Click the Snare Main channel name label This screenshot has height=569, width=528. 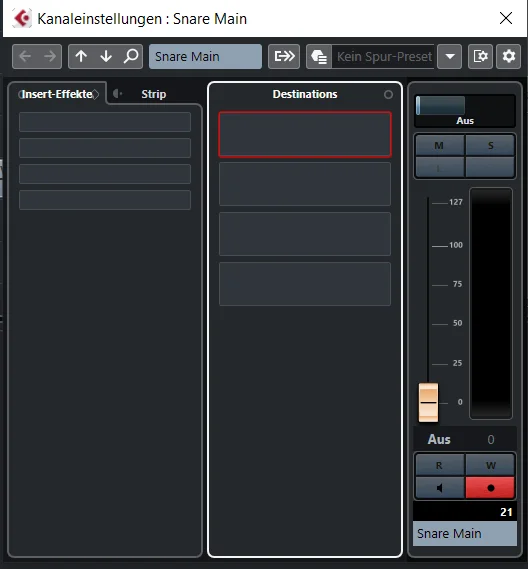point(465,534)
